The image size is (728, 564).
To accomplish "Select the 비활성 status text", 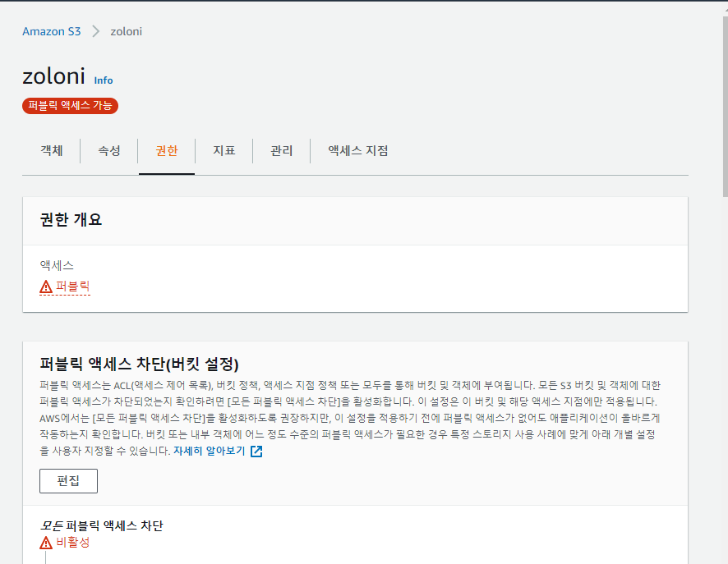I will pos(73,542).
